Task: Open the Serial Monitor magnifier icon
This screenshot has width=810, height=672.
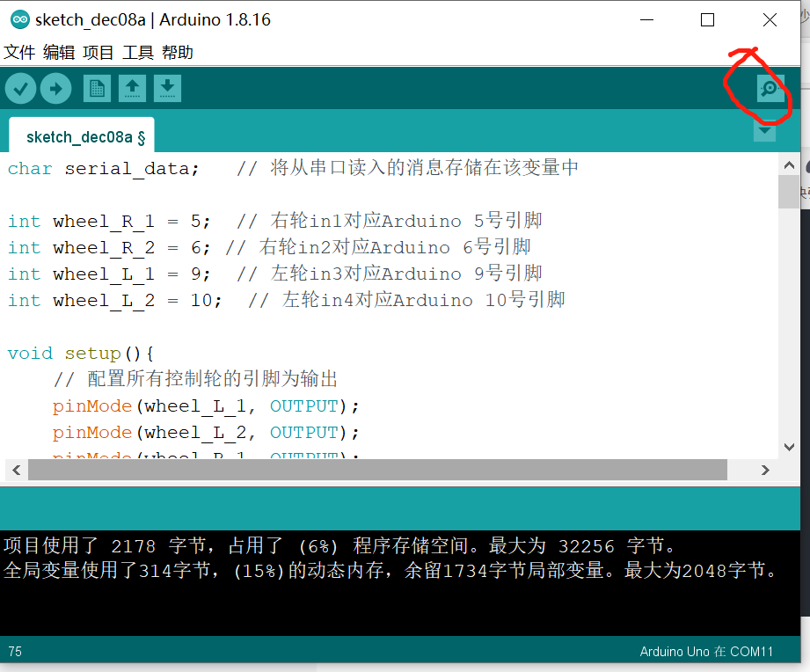Action: pyautogui.click(x=770, y=88)
